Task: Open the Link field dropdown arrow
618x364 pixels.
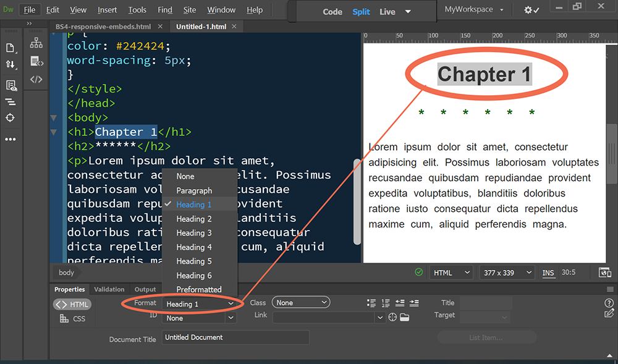Action: click(380, 318)
